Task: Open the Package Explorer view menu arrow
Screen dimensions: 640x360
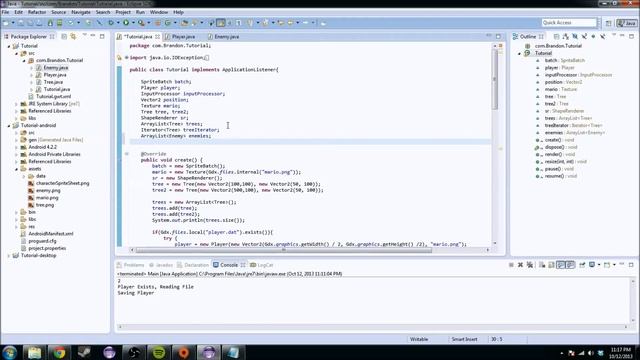Action: tap(84, 36)
